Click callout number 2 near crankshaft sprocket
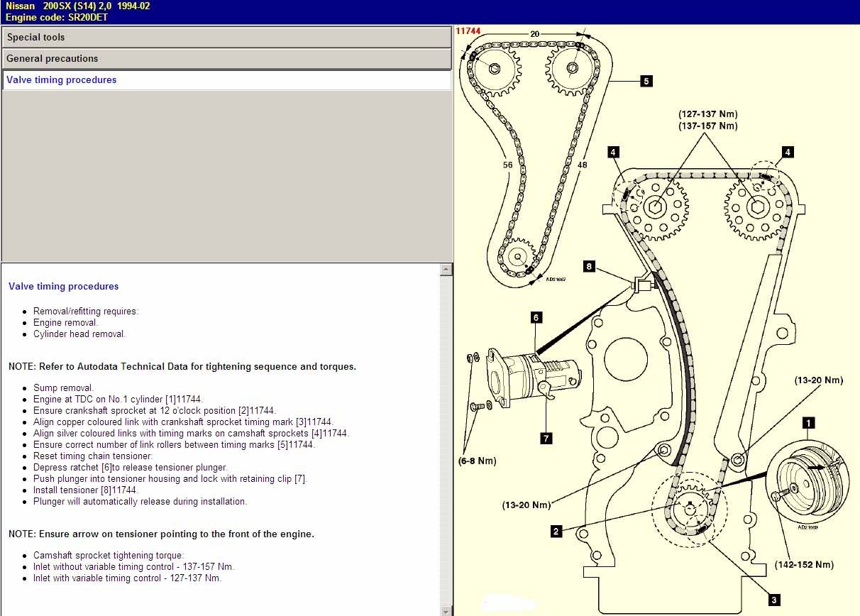The height and width of the screenshot is (616, 860). pos(556,531)
